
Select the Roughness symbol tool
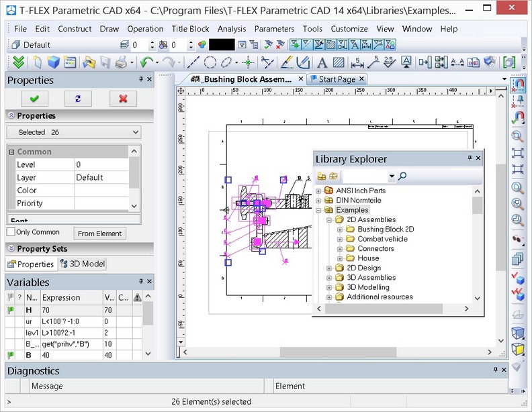[390, 62]
